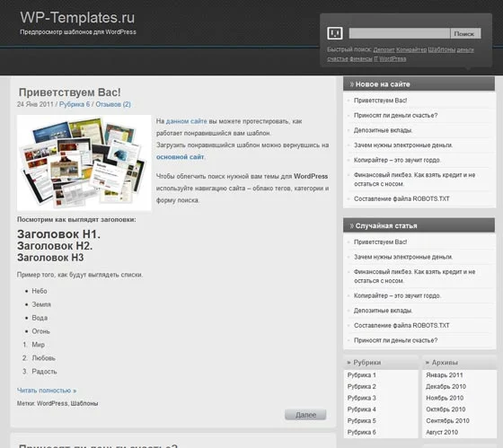Go to the WP-Templates.ru site title
Image resolution: width=503 pixels, height=448 pixels.
pos(77,17)
